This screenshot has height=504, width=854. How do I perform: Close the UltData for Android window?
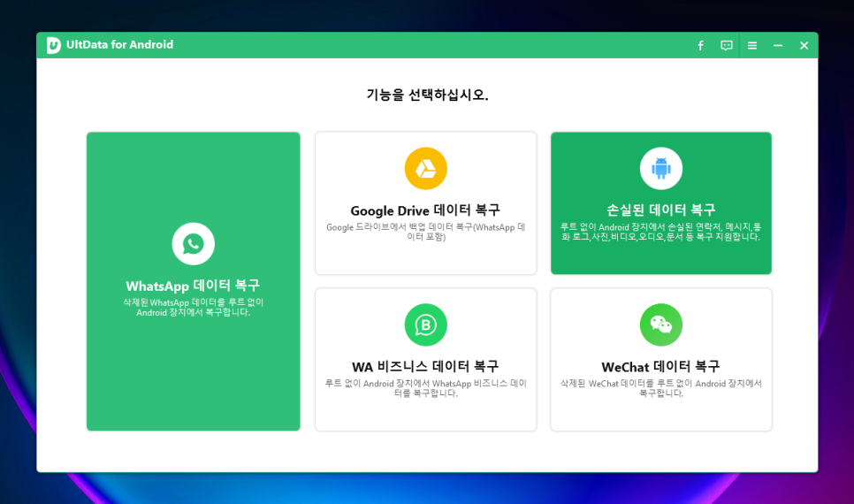click(x=804, y=46)
